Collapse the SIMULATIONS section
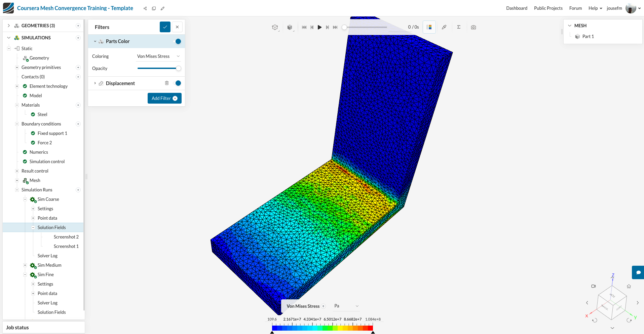644x334 pixels. click(x=9, y=38)
